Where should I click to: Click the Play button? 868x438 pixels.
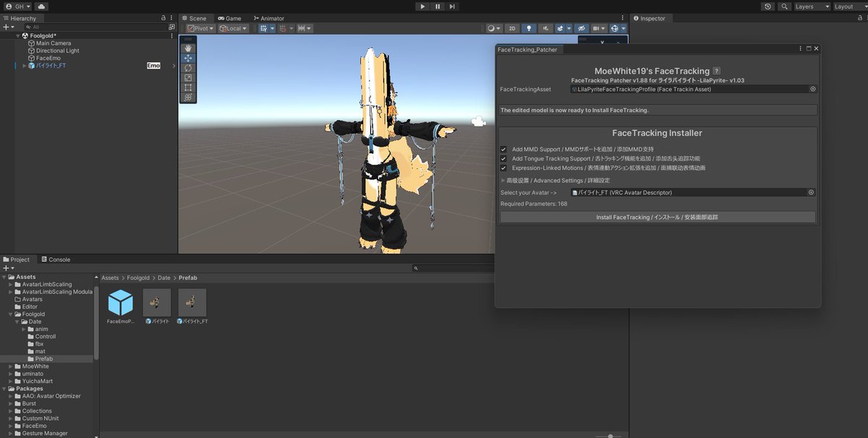[422, 7]
